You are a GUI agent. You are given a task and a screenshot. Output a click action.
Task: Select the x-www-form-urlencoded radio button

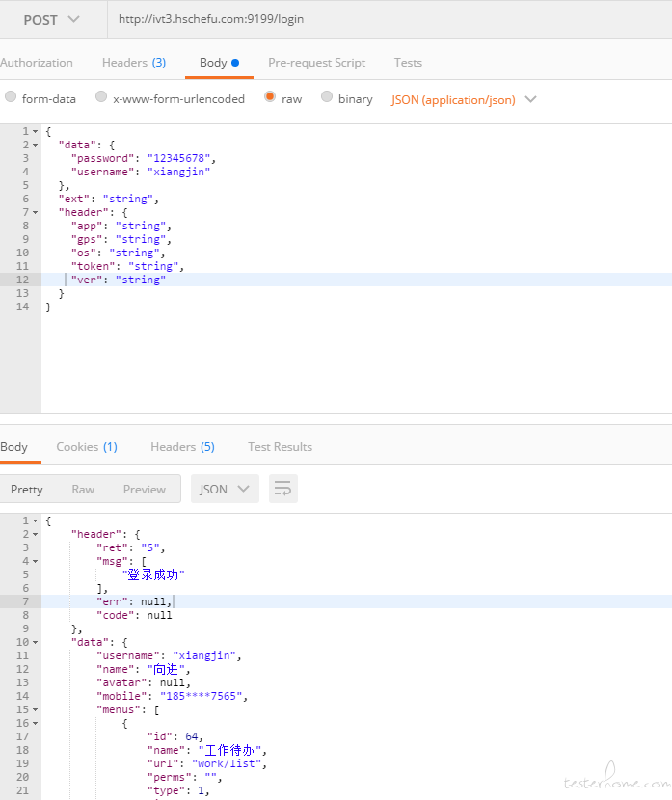(x=101, y=96)
